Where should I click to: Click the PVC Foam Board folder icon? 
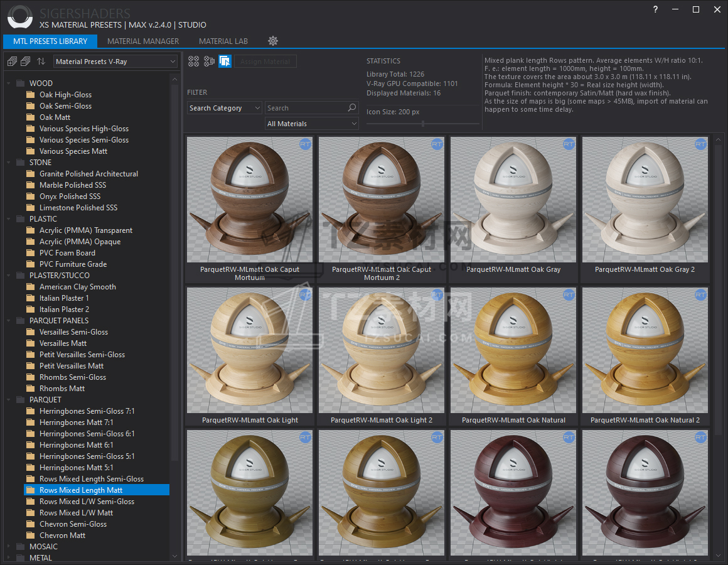tap(31, 253)
